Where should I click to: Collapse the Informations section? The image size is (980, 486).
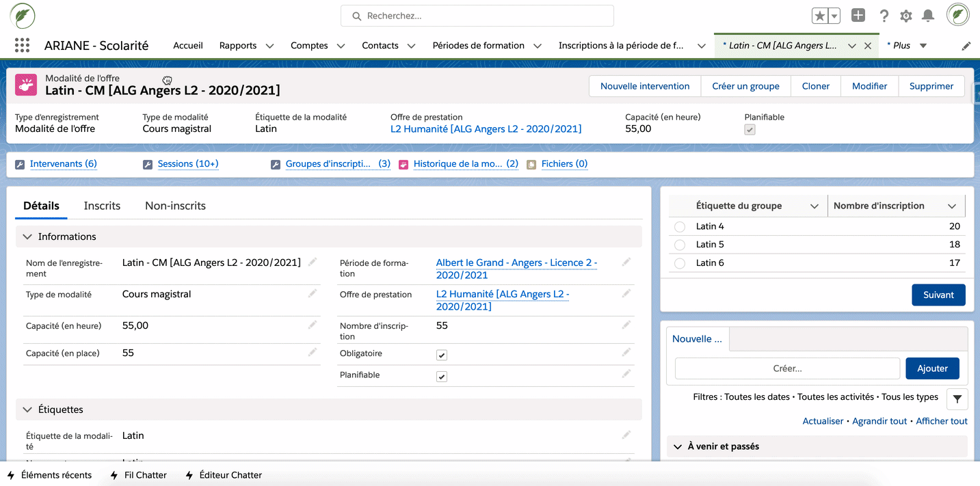pos(28,237)
